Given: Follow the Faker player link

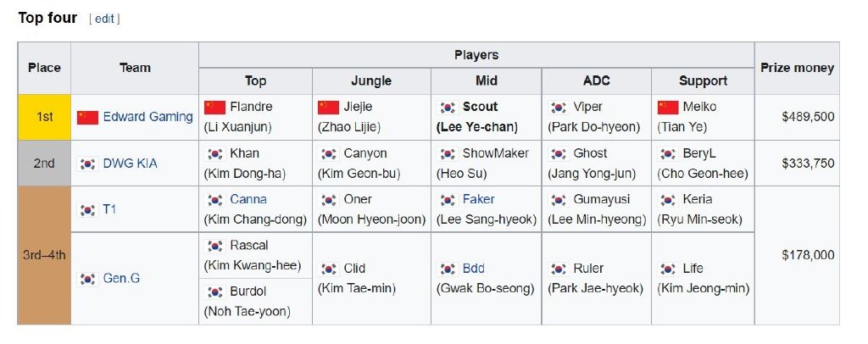Looking at the screenshot, I should [x=478, y=199].
